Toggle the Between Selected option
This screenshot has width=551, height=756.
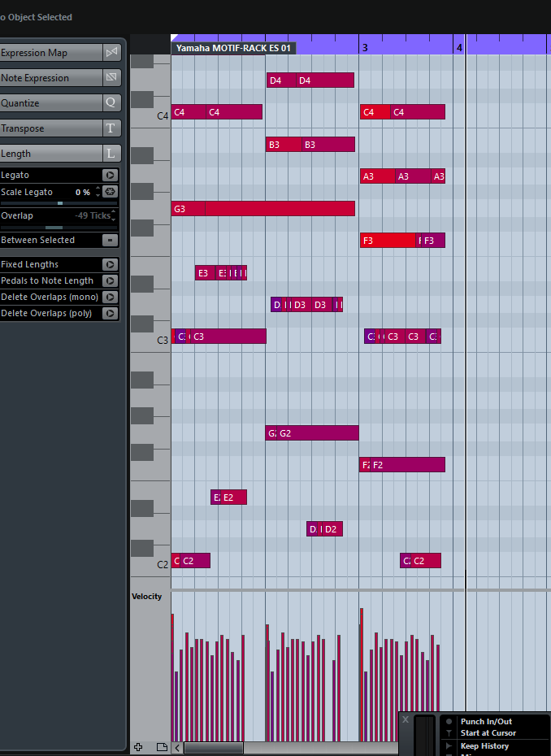(110, 240)
